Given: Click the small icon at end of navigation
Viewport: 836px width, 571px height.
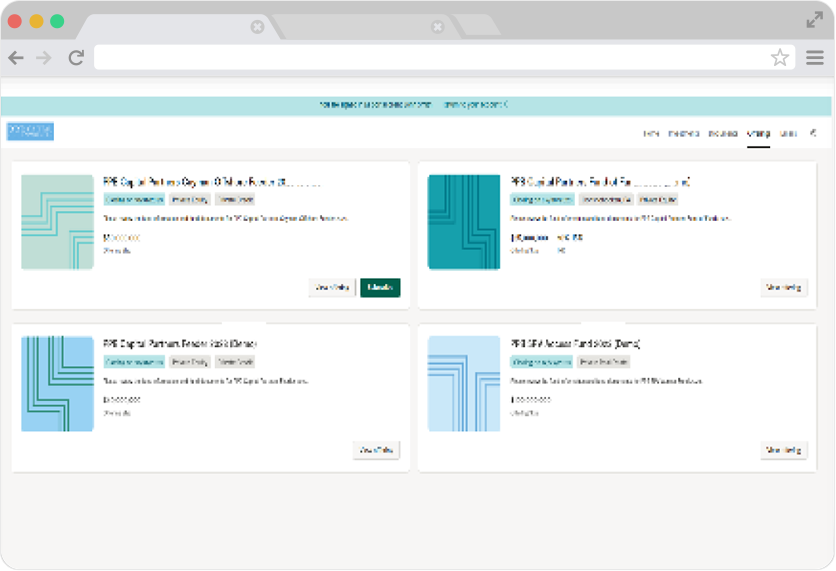Looking at the screenshot, I should tap(813, 133).
